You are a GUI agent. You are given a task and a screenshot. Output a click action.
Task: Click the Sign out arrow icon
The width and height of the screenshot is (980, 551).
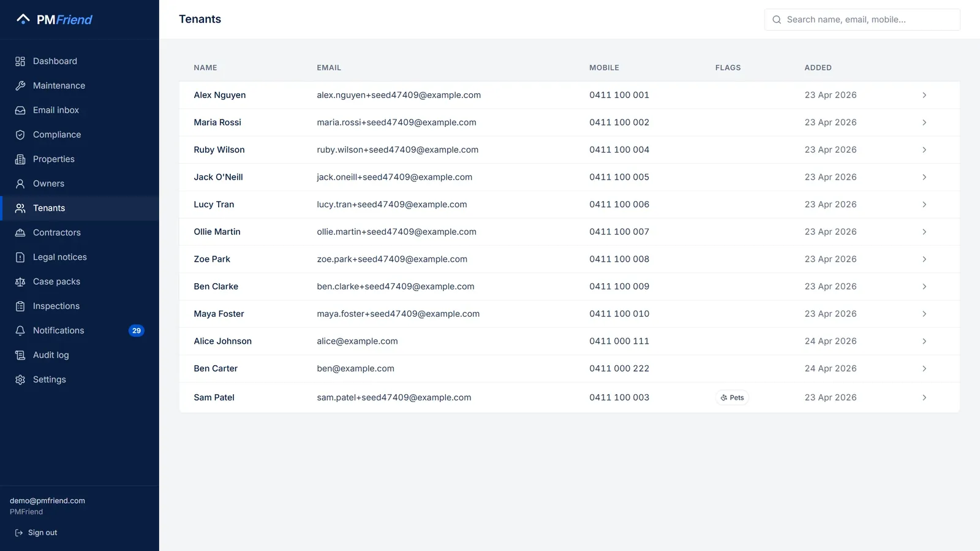(x=19, y=533)
